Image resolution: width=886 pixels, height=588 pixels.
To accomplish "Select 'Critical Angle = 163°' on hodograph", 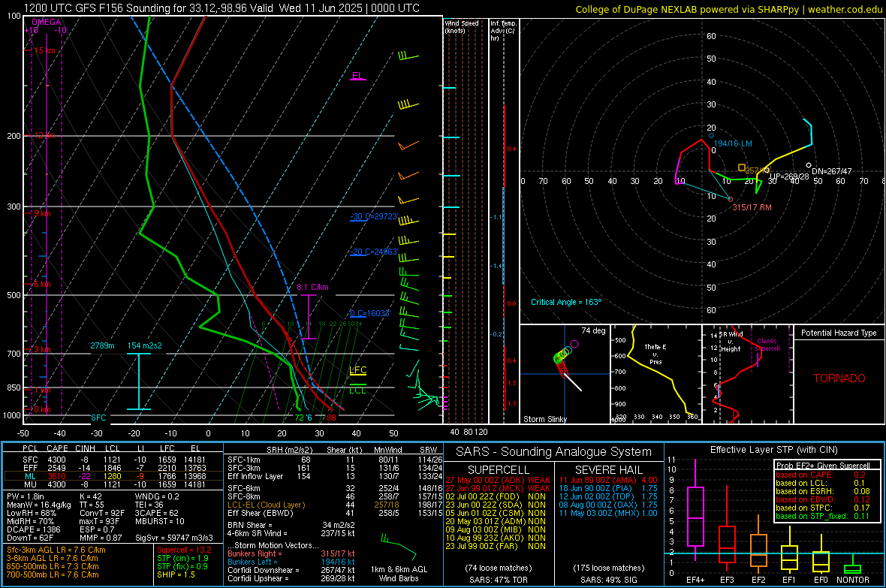I will [x=566, y=302].
